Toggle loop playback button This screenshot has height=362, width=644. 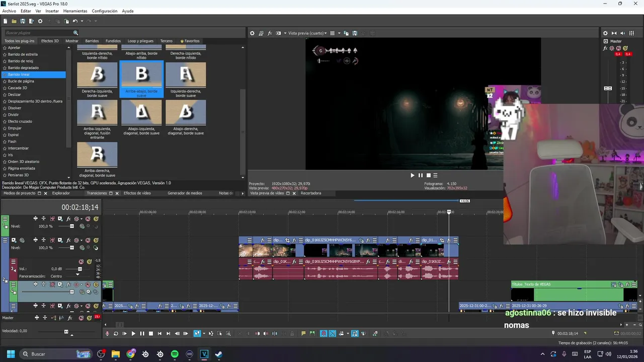click(116, 333)
